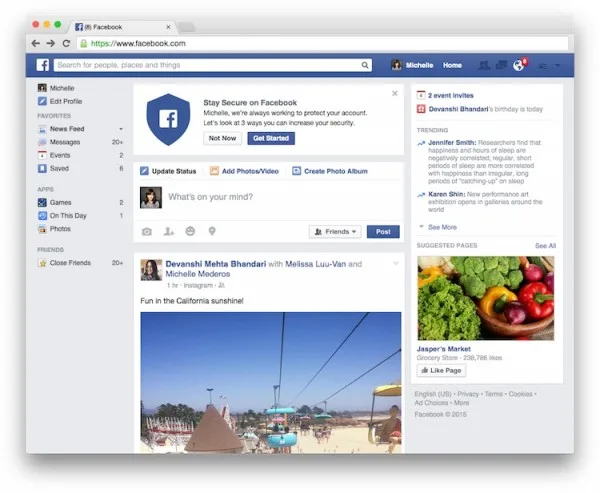Open the Friends audience selector
Viewport: 600px width, 493px height.
(335, 232)
